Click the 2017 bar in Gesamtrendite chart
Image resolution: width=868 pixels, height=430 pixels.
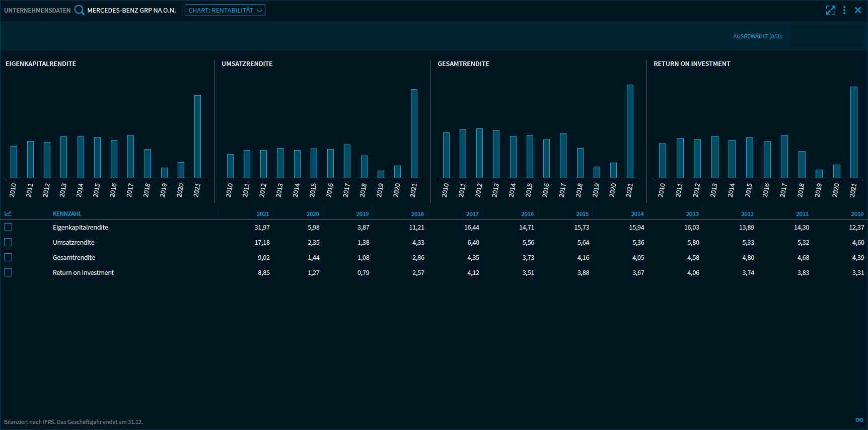tap(563, 155)
